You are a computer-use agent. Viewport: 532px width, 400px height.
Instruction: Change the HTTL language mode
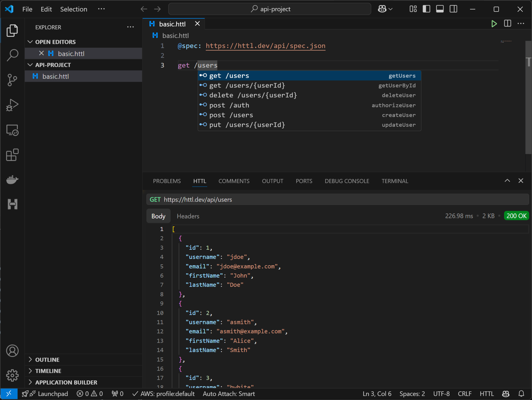[487, 393]
